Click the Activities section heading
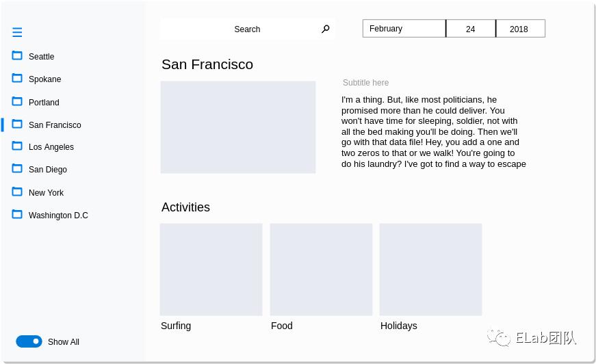 pyautogui.click(x=185, y=207)
